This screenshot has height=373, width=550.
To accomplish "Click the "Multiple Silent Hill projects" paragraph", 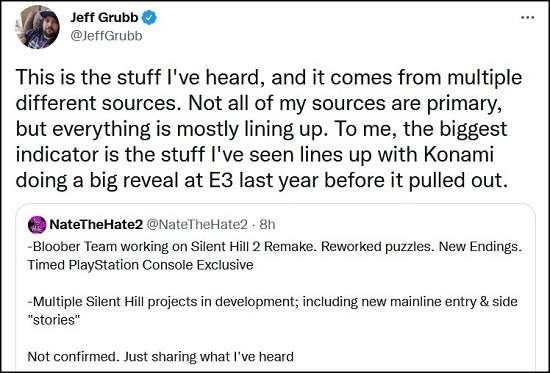I will pyautogui.click(x=272, y=311).
